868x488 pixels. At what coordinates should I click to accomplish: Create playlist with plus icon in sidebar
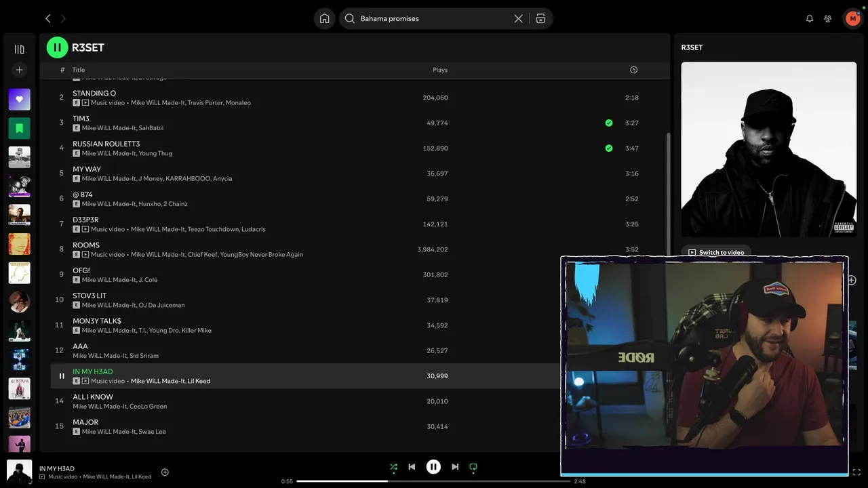[19, 70]
